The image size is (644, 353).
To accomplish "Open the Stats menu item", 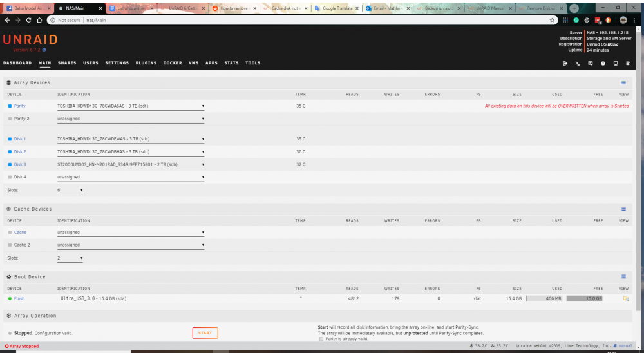I will coord(231,63).
